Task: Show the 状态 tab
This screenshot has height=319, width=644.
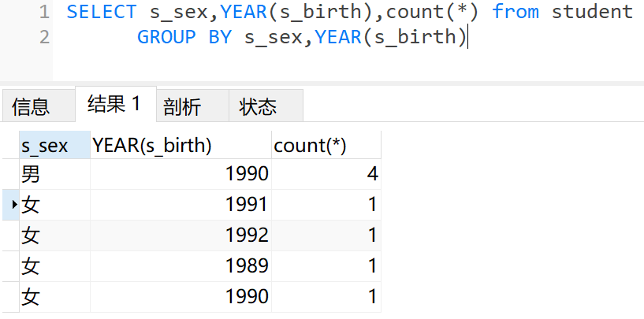Action: 258,106
